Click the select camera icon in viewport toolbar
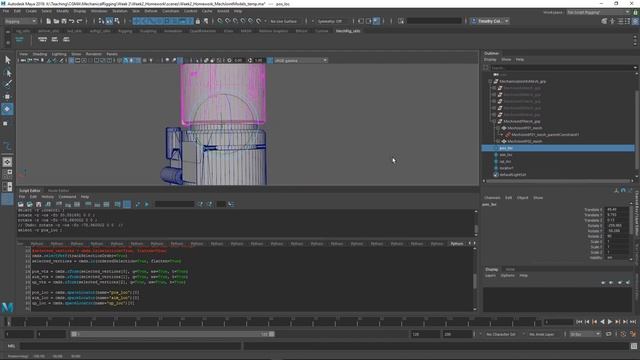Viewport: 640px width, 360px height. pyautogui.click(x=23, y=60)
